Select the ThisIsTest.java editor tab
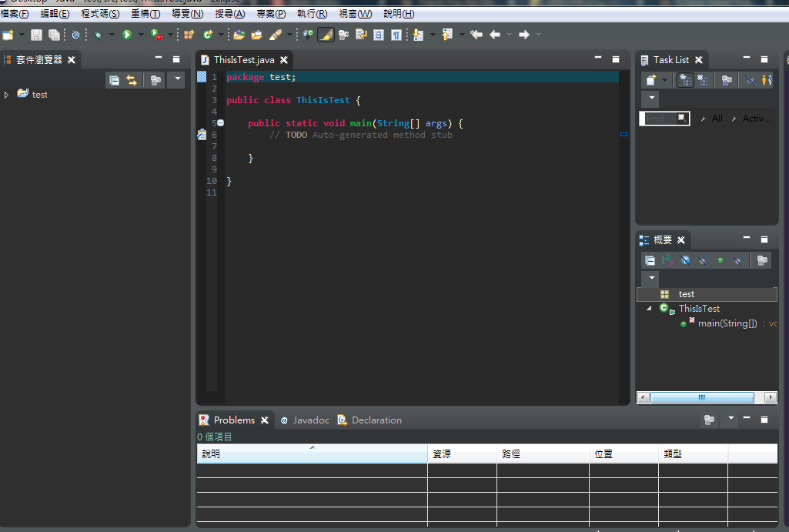The height and width of the screenshot is (532, 789). point(244,60)
